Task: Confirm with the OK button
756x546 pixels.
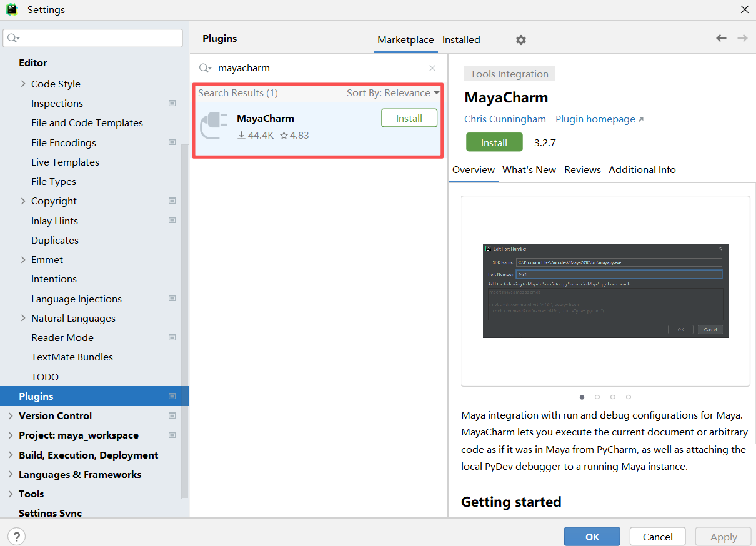Action: (x=592, y=537)
